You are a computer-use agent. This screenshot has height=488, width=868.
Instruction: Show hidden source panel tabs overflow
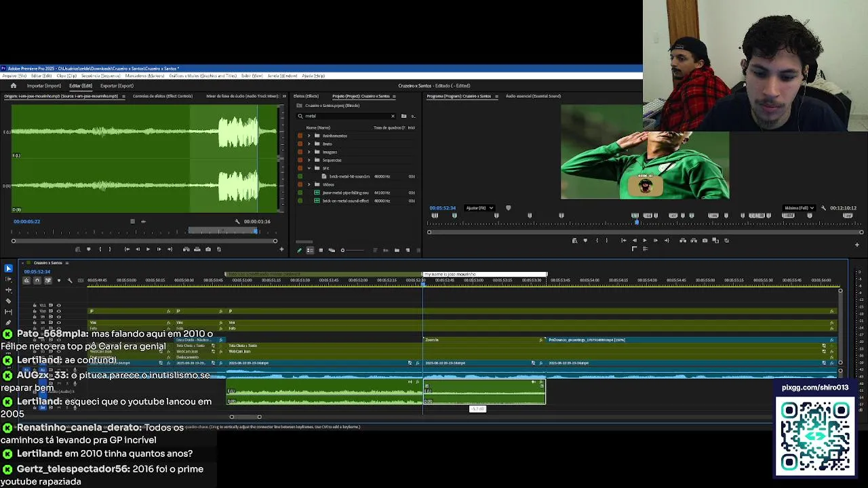[284, 96]
